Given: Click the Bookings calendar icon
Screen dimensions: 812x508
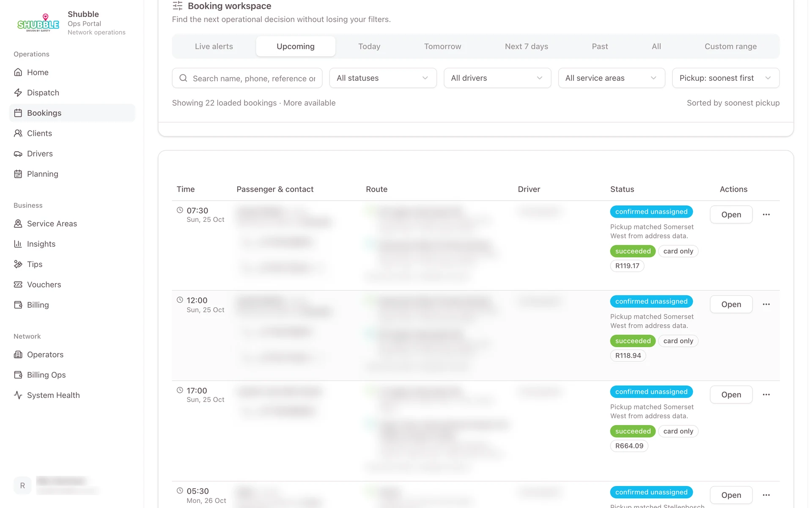Looking at the screenshot, I should pos(18,113).
